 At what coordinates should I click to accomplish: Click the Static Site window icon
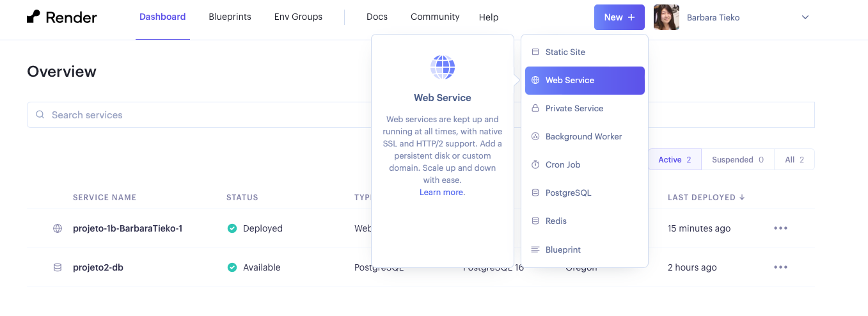pyautogui.click(x=535, y=52)
